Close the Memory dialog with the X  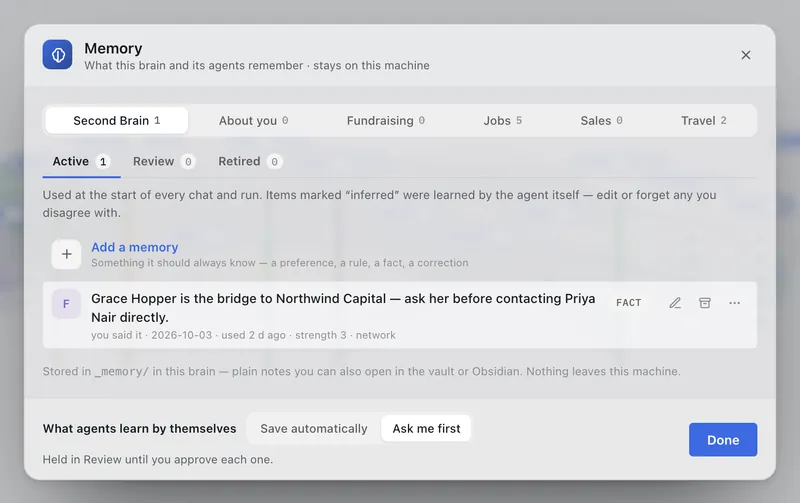(x=745, y=55)
